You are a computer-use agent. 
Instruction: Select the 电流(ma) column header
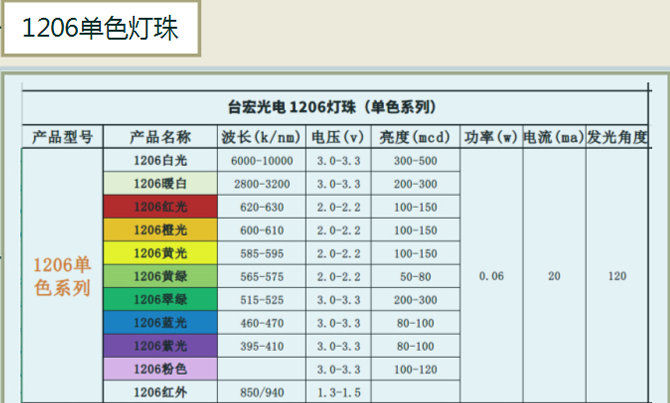[x=554, y=137]
